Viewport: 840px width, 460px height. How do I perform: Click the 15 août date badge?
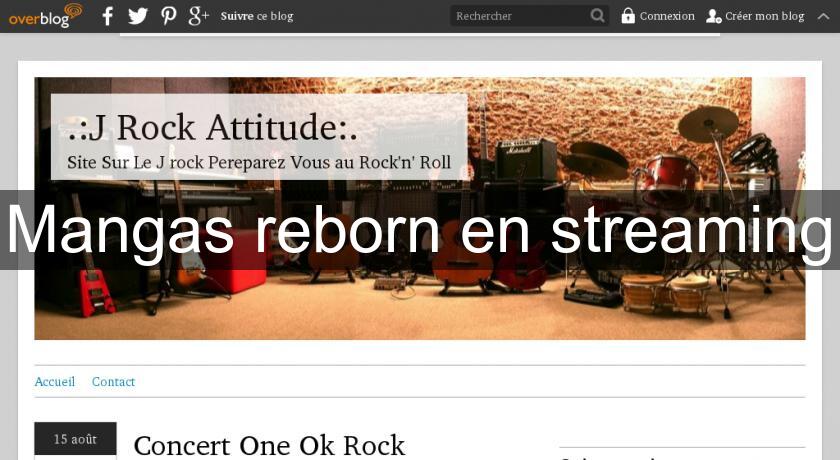pos(76,439)
